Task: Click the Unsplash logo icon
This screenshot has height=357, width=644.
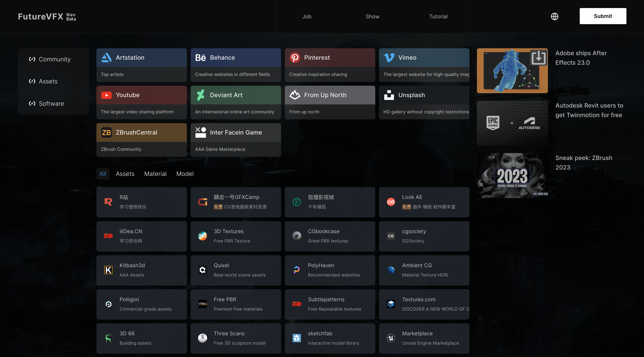Action: (x=389, y=95)
